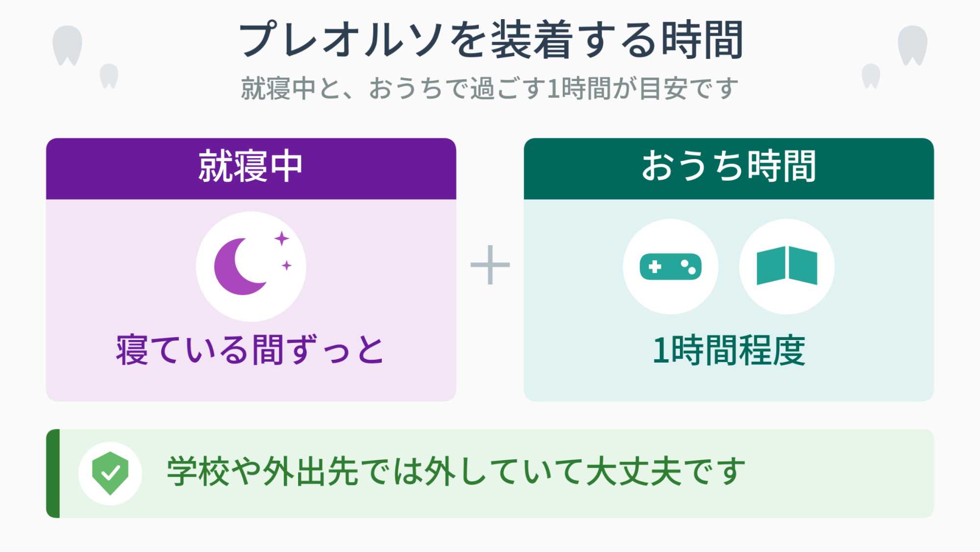Click the purple crescent moon icon

point(241,266)
